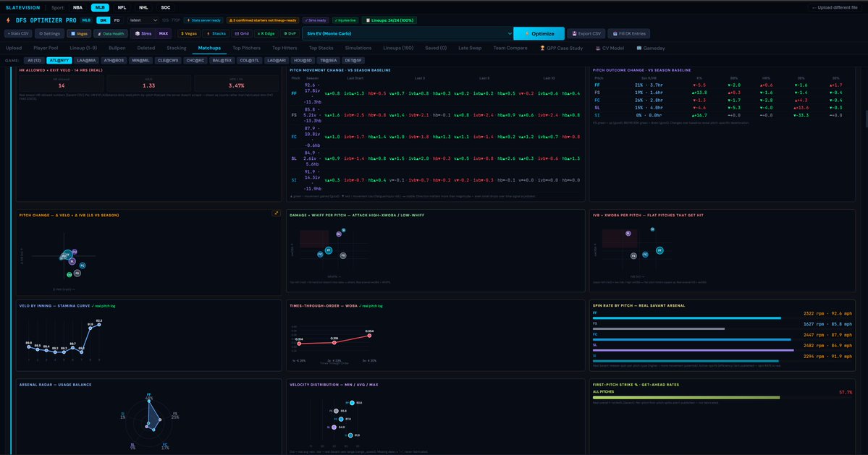Toggle the MAX sims option

click(x=164, y=34)
